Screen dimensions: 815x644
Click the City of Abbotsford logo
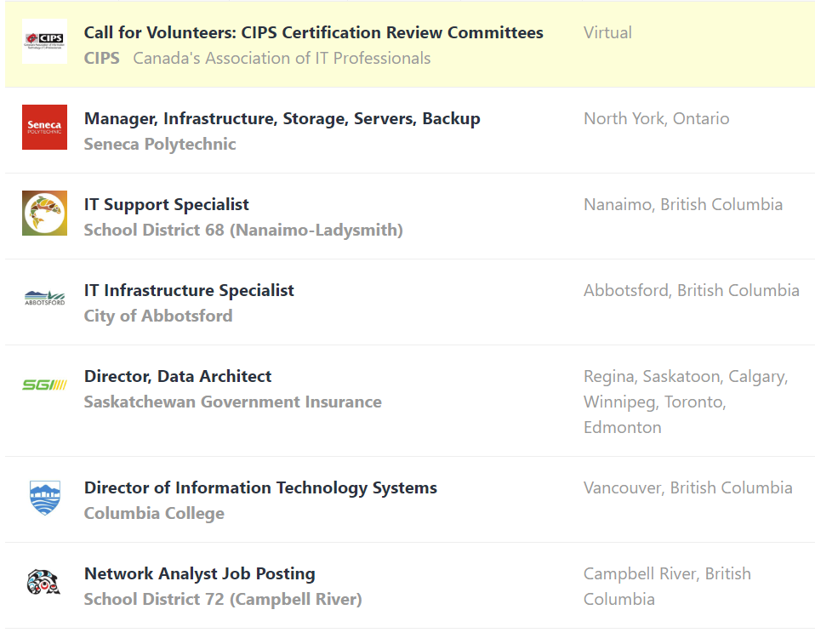pos(44,299)
